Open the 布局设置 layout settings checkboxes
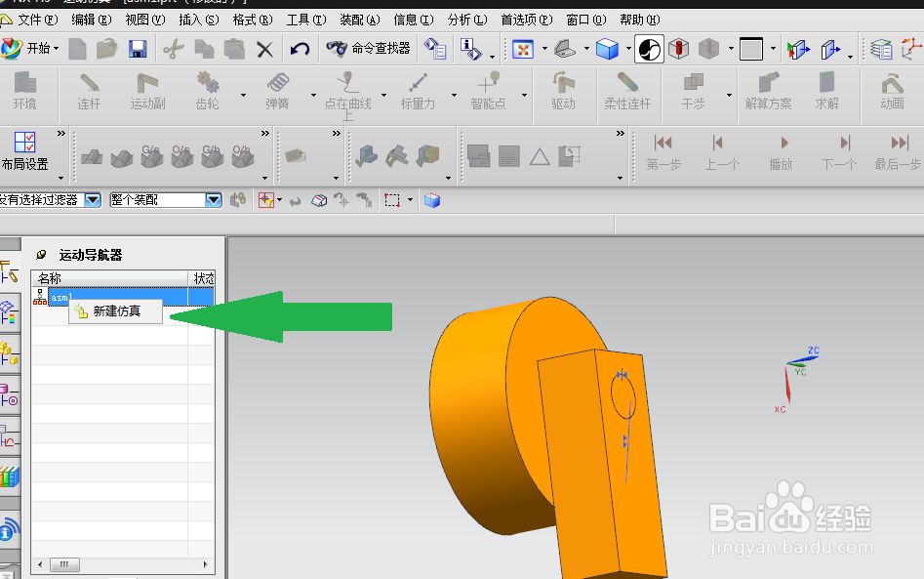 coord(24,151)
